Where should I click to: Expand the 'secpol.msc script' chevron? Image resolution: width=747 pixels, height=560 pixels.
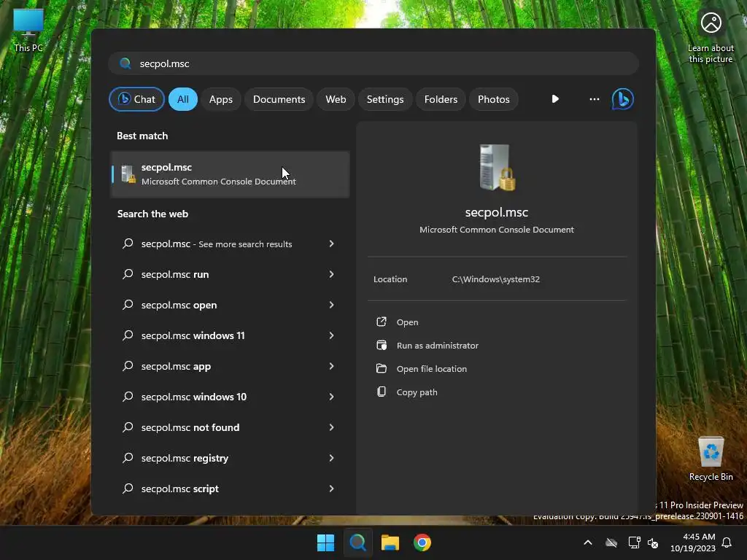332,489
